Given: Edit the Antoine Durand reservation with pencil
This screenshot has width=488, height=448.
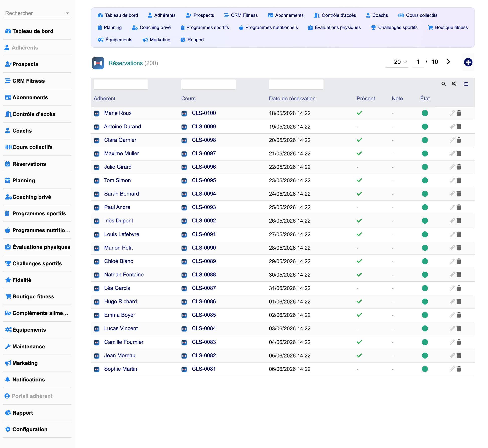Looking at the screenshot, I should coord(452,127).
